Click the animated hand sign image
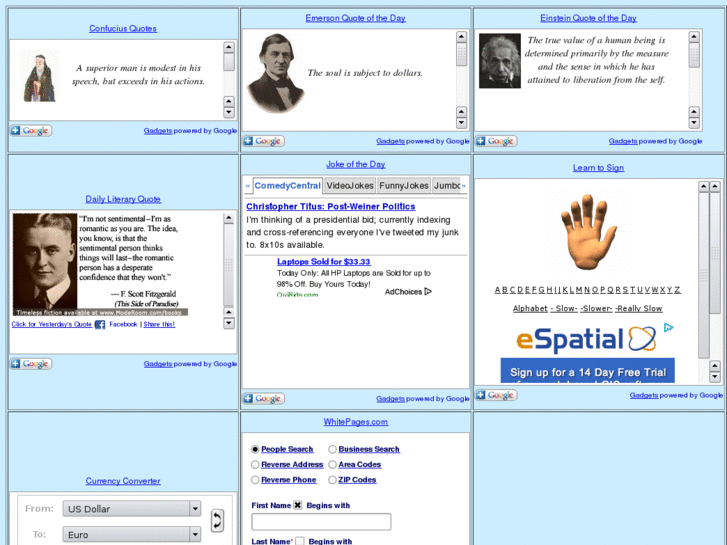 point(588,232)
